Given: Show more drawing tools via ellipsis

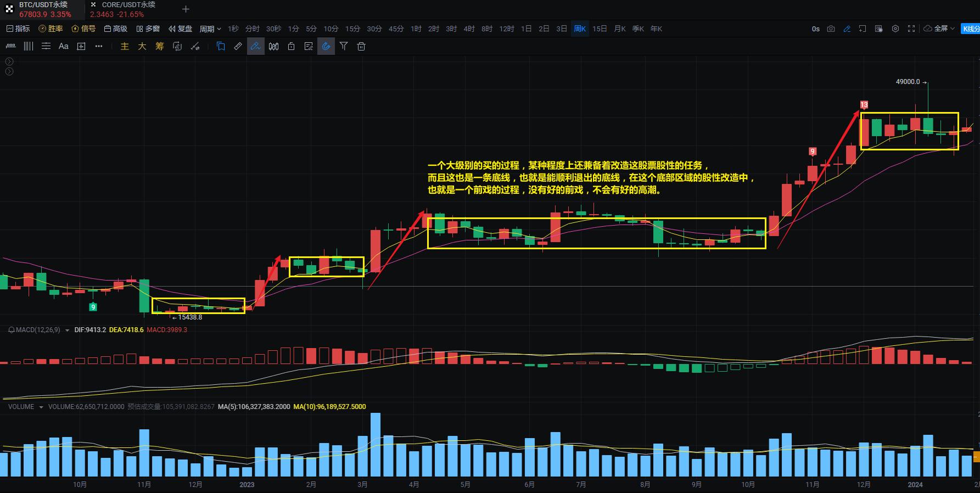Looking at the screenshot, I should (99, 46).
